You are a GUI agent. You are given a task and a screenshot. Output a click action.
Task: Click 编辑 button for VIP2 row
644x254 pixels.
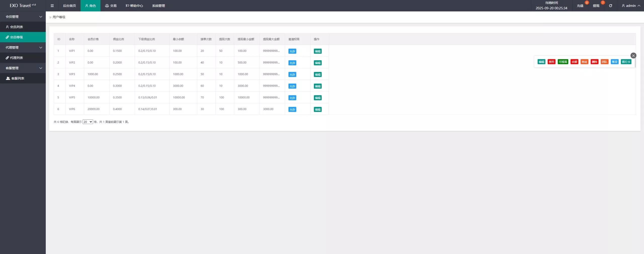pyautogui.click(x=317, y=63)
